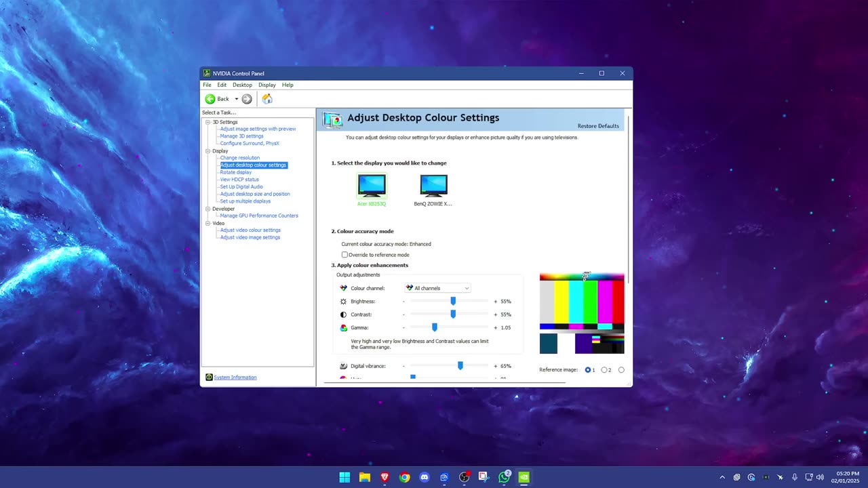
Task: Open Google Chrome from the taskbar
Action: [x=405, y=477]
